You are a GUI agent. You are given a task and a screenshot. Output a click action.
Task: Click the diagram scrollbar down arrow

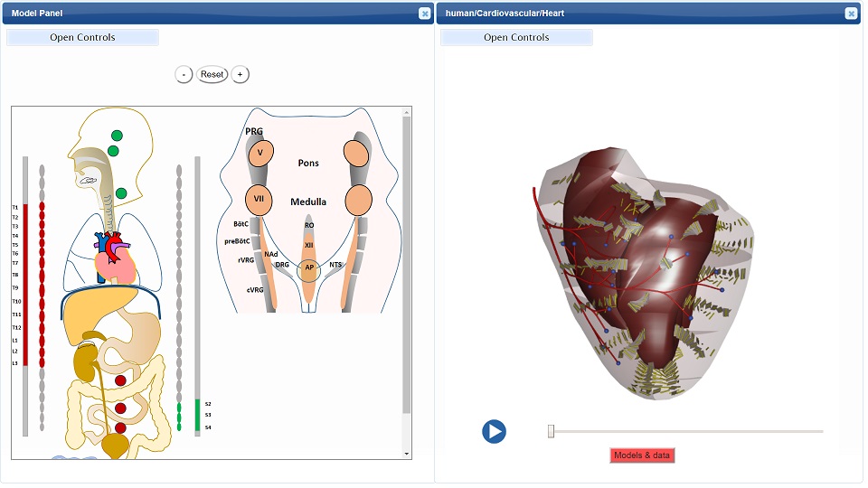click(x=407, y=454)
